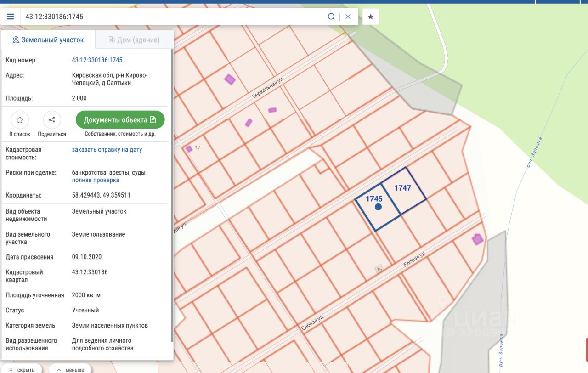Click the favorites star button

[371, 17]
